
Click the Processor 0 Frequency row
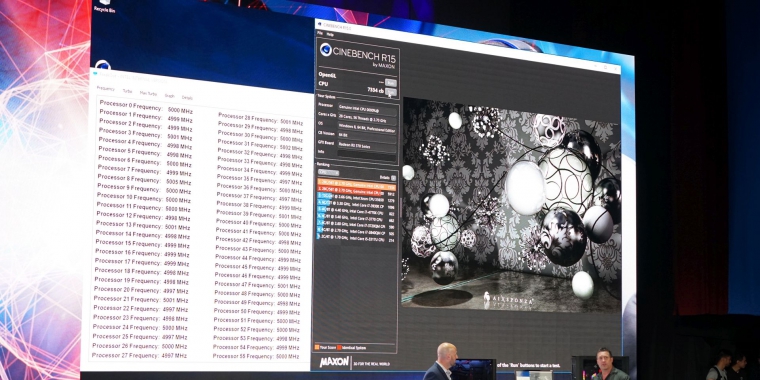146,107
